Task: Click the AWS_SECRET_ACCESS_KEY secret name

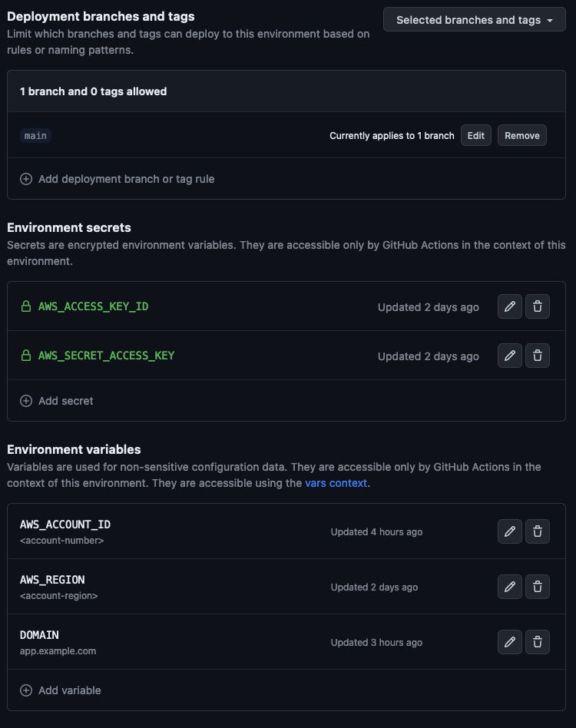Action: pyautogui.click(x=106, y=356)
